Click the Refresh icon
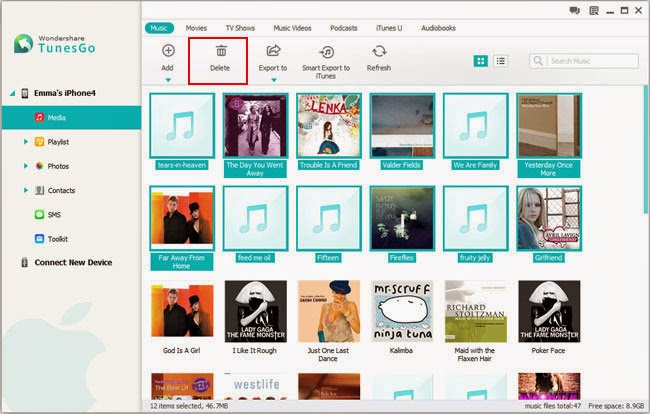 pos(379,51)
